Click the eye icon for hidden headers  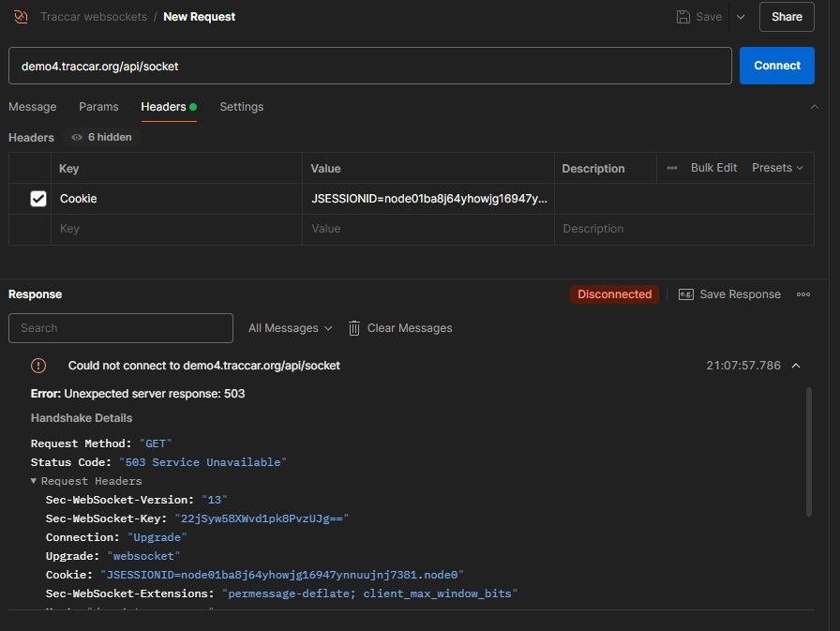(77, 137)
